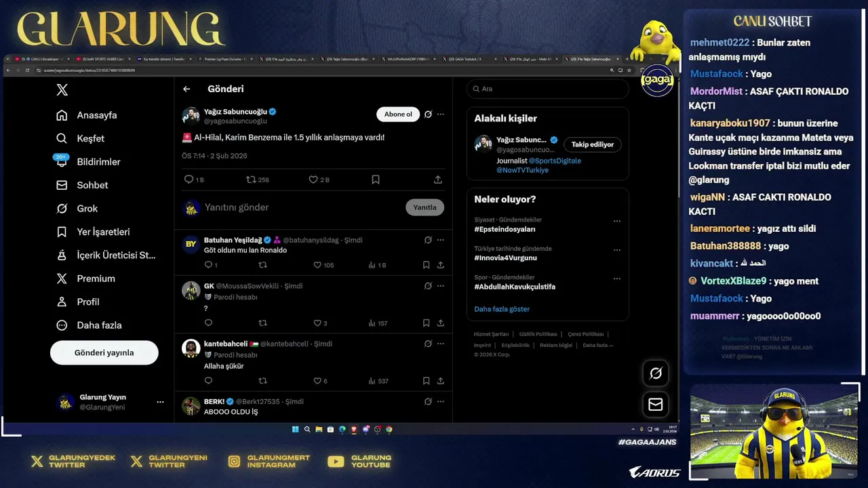The image size is (868, 488).
Task: Click Daha fazla göster link
Action: click(502, 309)
